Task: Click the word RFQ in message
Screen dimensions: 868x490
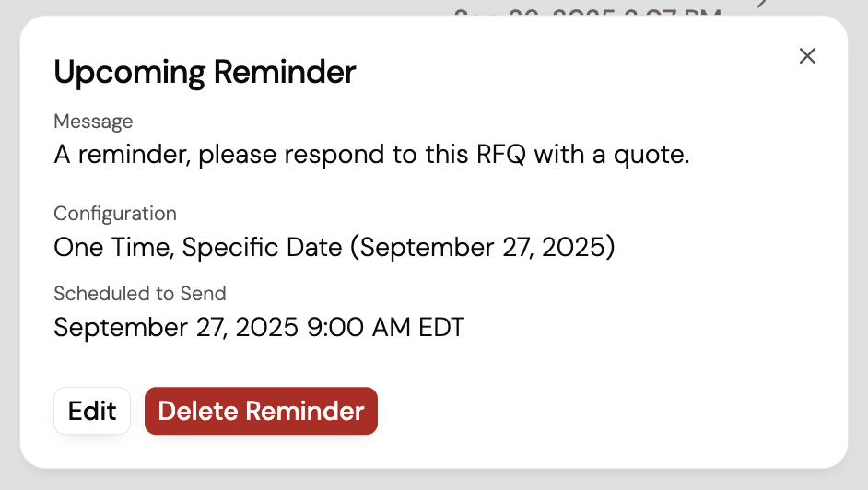Action: click(x=499, y=155)
